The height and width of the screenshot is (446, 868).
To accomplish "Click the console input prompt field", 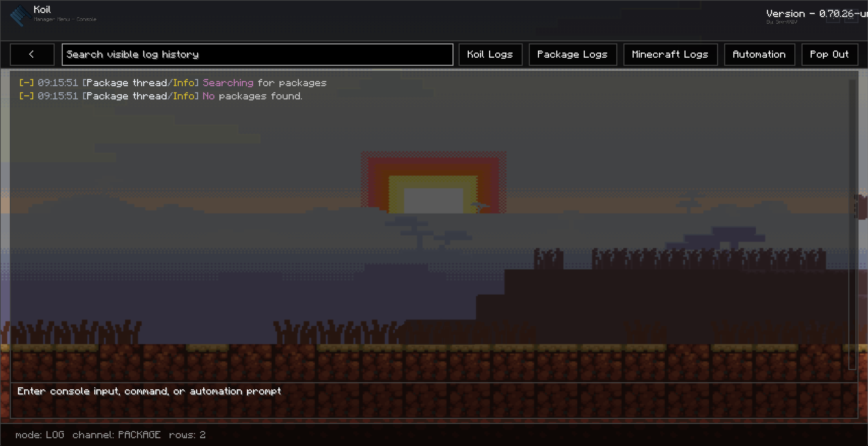I will 434,400.
